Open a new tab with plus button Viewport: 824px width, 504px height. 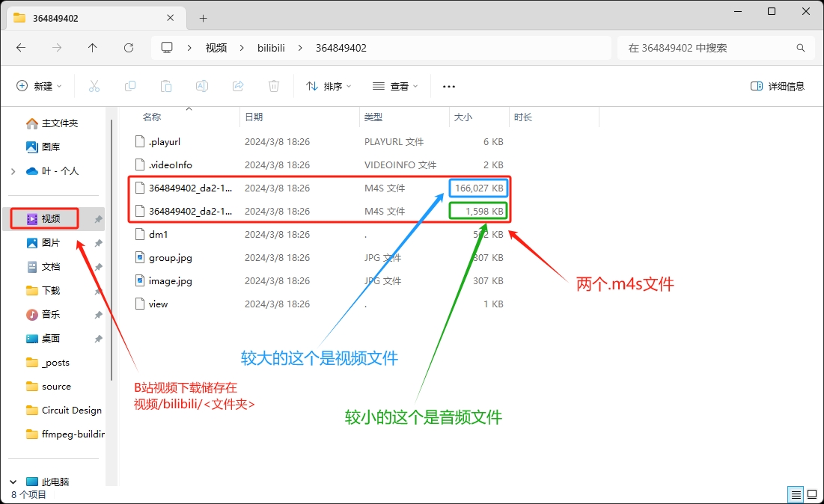pyautogui.click(x=203, y=18)
